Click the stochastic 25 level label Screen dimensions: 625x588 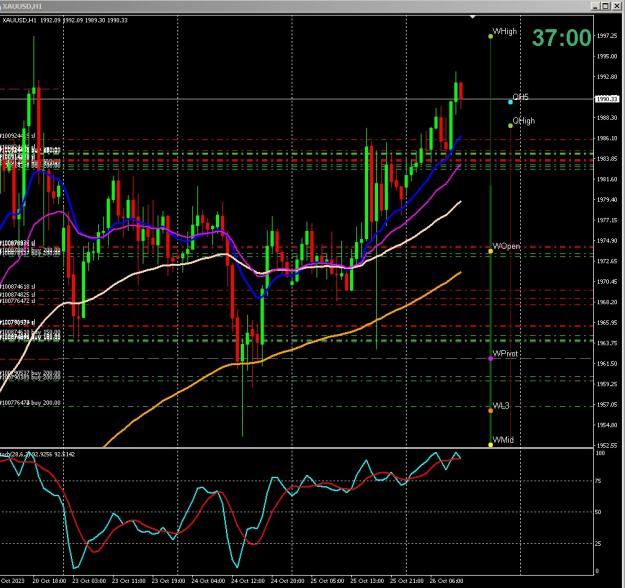(598, 543)
